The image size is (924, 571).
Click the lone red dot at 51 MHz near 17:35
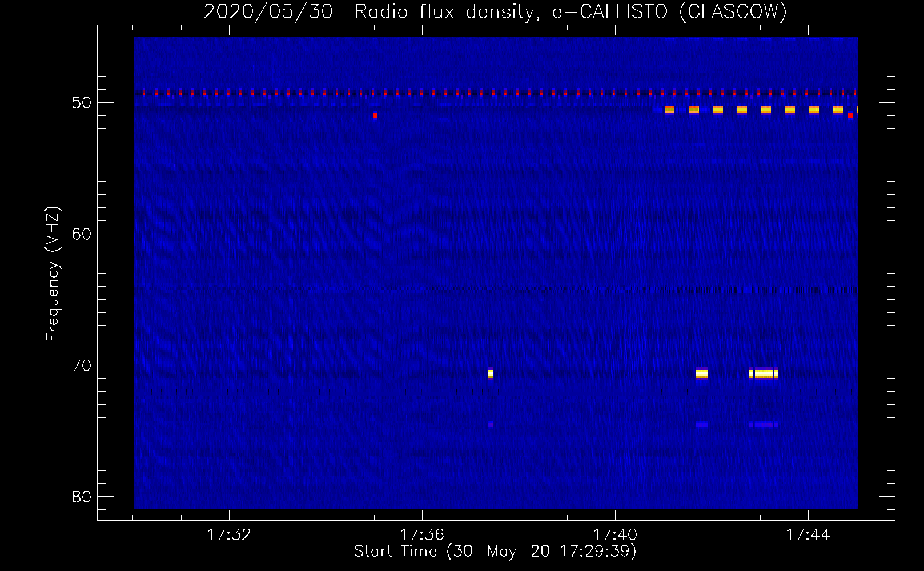(375, 115)
